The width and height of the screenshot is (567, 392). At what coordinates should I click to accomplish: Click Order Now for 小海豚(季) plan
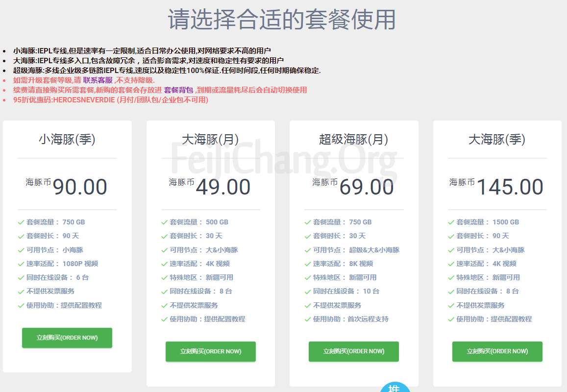(67, 338)
